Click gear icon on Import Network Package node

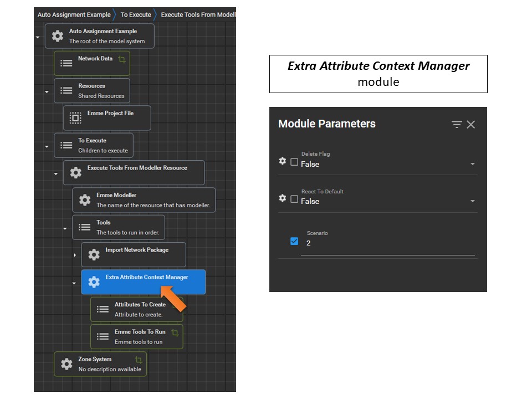[94, 254]
